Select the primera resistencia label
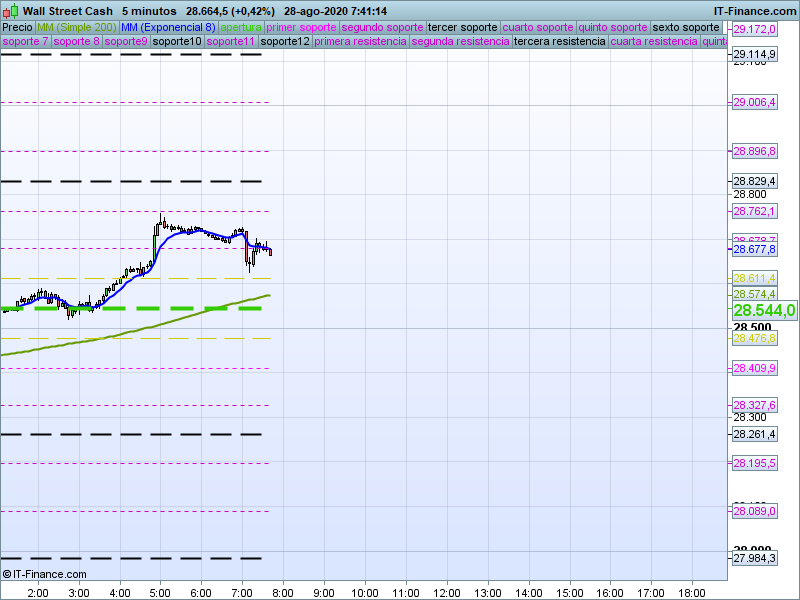 (360, 42)
